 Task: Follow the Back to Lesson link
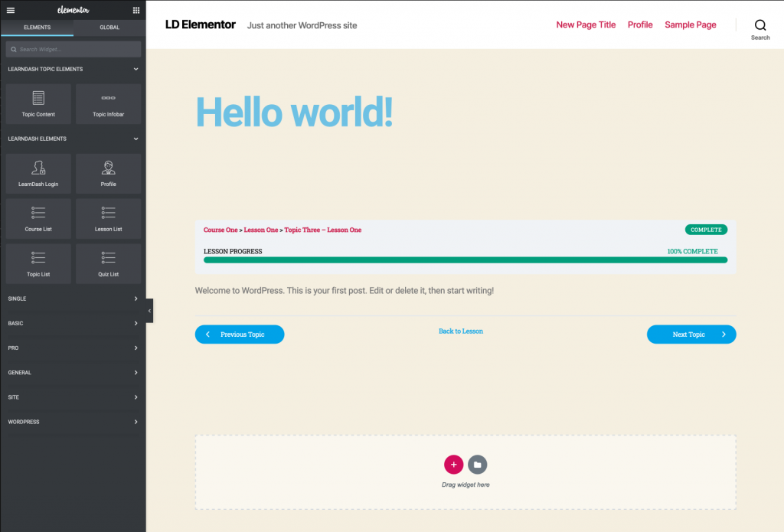[461, 331]
